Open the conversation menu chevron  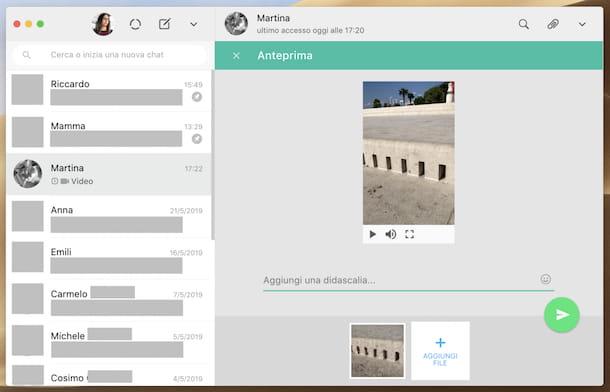click(x=582, y=24)
